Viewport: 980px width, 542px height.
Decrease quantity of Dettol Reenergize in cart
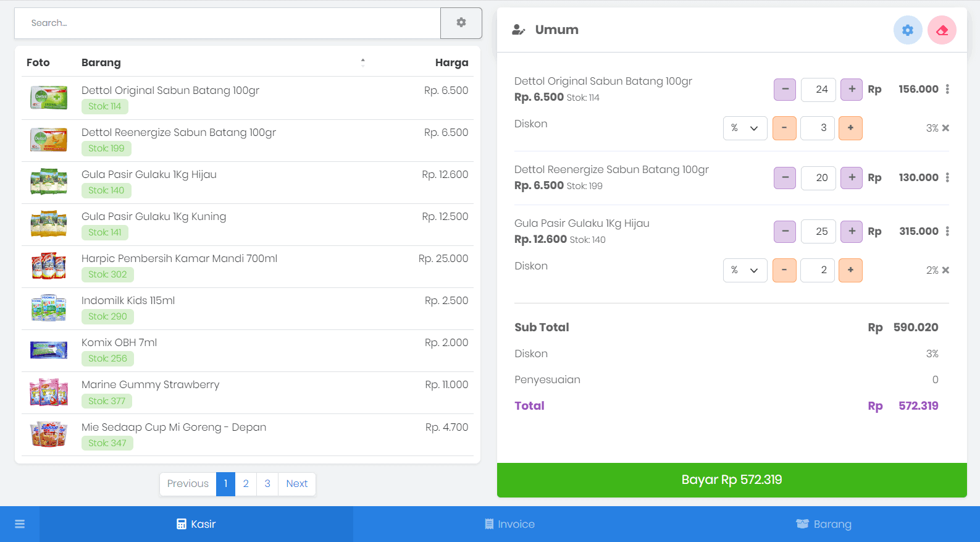coord(785,178)
